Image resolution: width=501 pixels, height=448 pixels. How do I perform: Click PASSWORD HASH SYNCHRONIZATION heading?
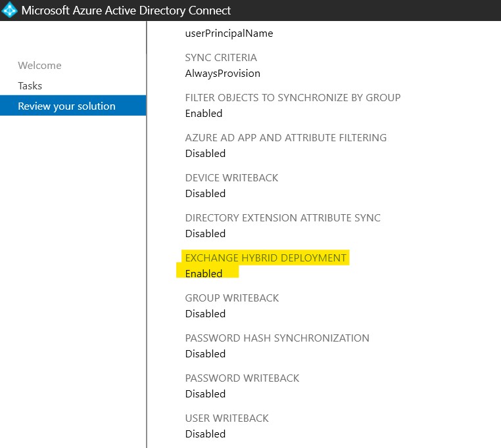(277, 338)
